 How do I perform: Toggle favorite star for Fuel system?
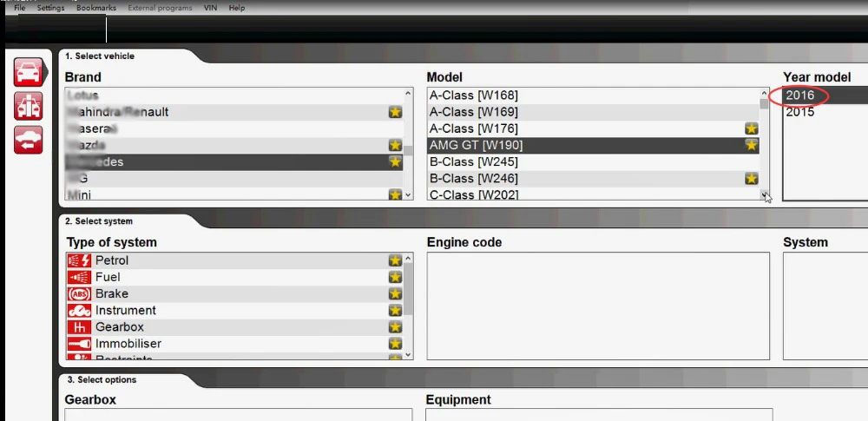[395, 277]
